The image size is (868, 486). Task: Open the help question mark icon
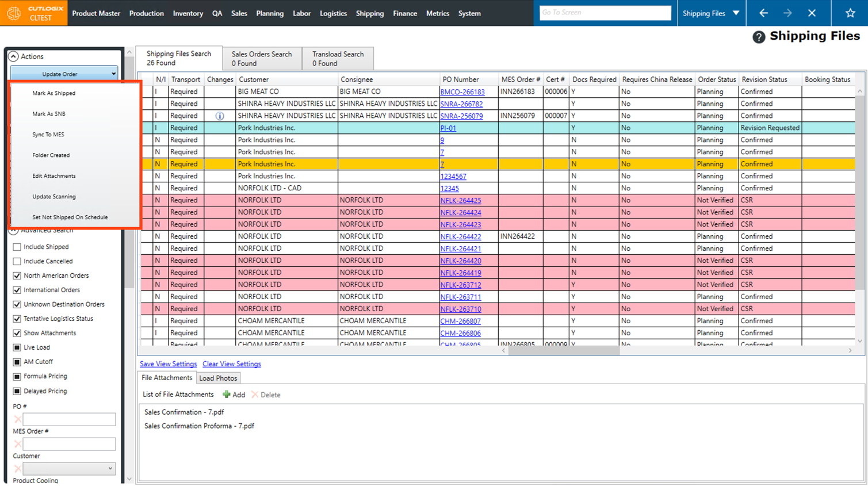759,37
